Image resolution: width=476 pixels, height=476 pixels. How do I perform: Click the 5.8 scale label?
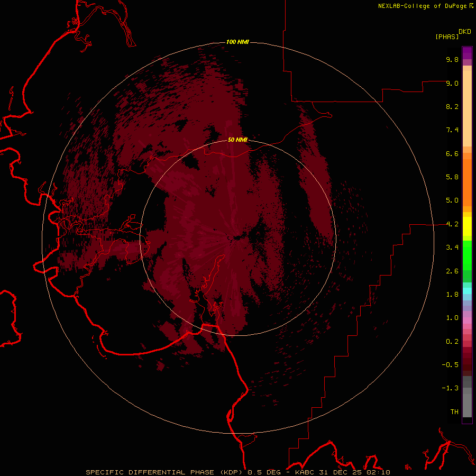452,177
